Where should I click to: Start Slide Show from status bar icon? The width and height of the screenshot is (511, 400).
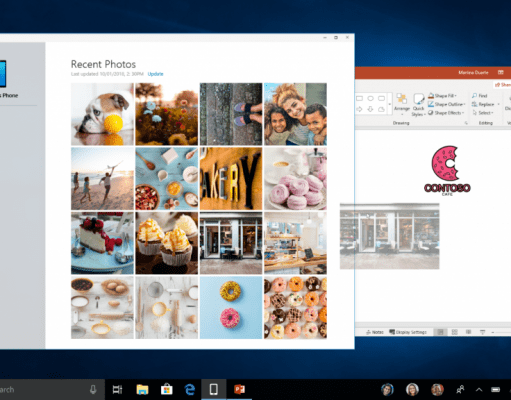[x=482, y=332]
